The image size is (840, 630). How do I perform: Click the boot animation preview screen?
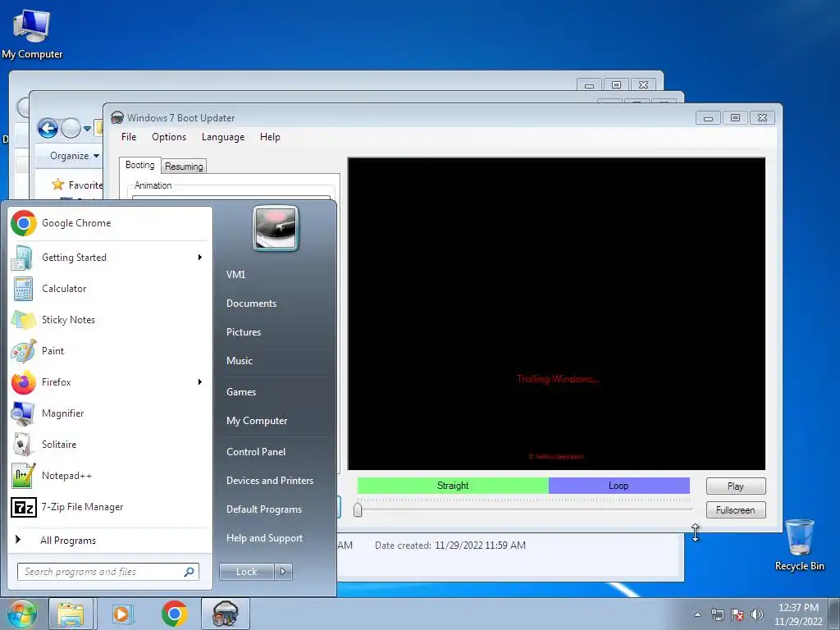pos(557,314)
